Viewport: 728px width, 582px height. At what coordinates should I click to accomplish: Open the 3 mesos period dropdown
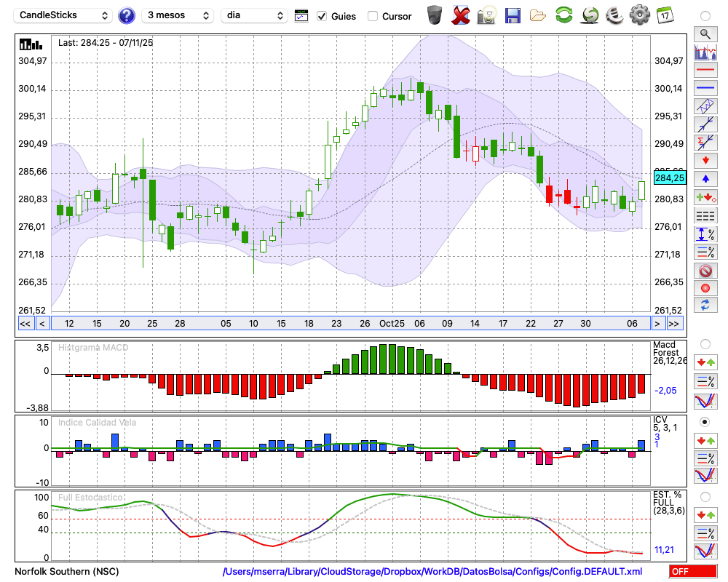[178, 15]
